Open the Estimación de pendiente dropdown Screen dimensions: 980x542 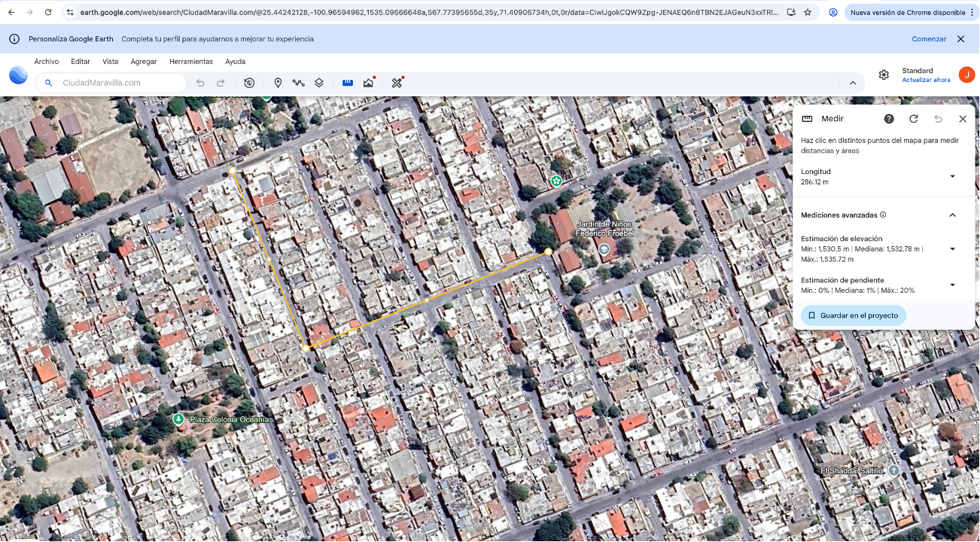(x=952, y=285)
